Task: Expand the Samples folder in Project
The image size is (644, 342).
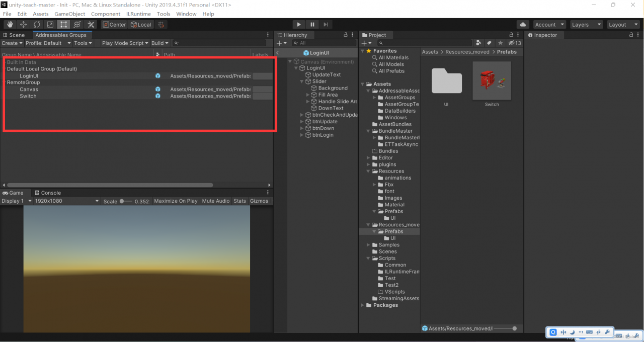Action: [x=369, y=245]
